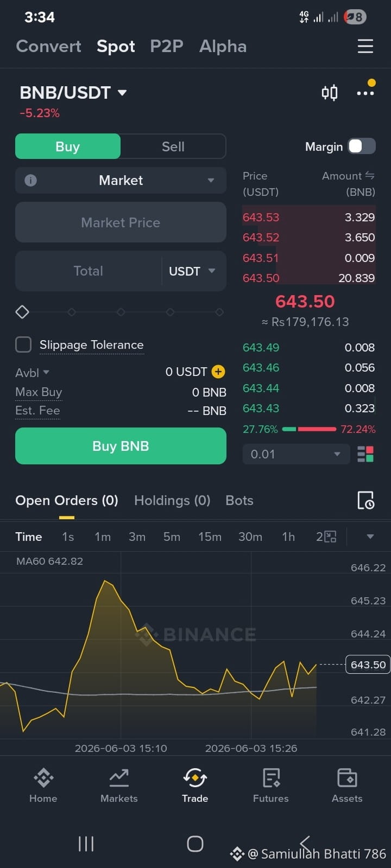Check the Slippage Tolerance checkbox
The height and width of the screenshot is (868, 391).
tap(23, 344)
